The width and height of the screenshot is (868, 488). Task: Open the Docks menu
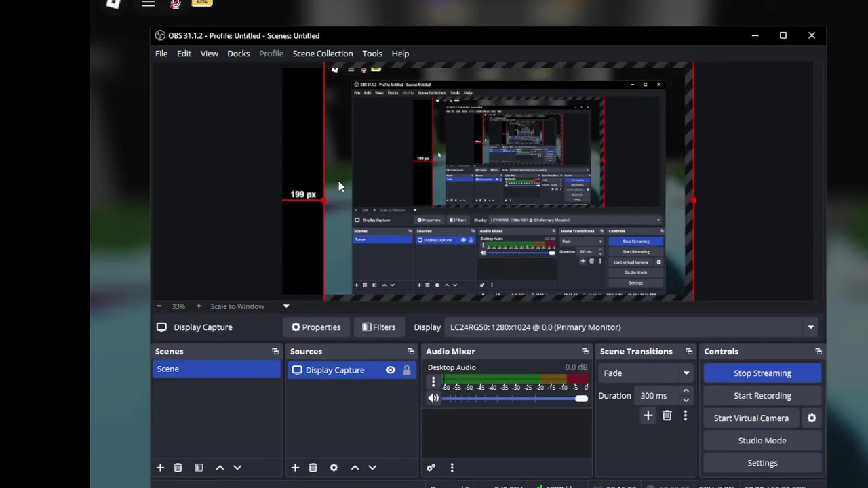pyautogui.click(x=238, y=54)
